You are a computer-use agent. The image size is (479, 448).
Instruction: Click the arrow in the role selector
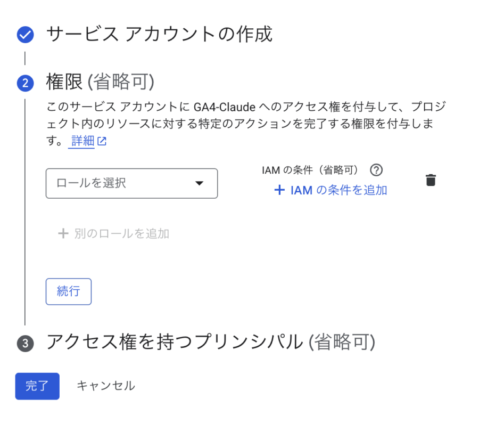coord(199,183)
